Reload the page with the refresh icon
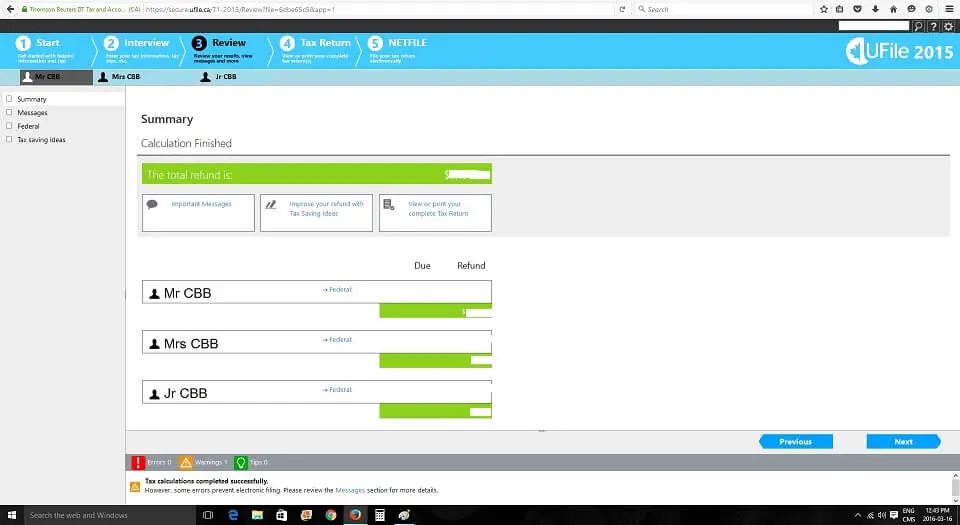 pyautogui.click(x=622, y=9)
